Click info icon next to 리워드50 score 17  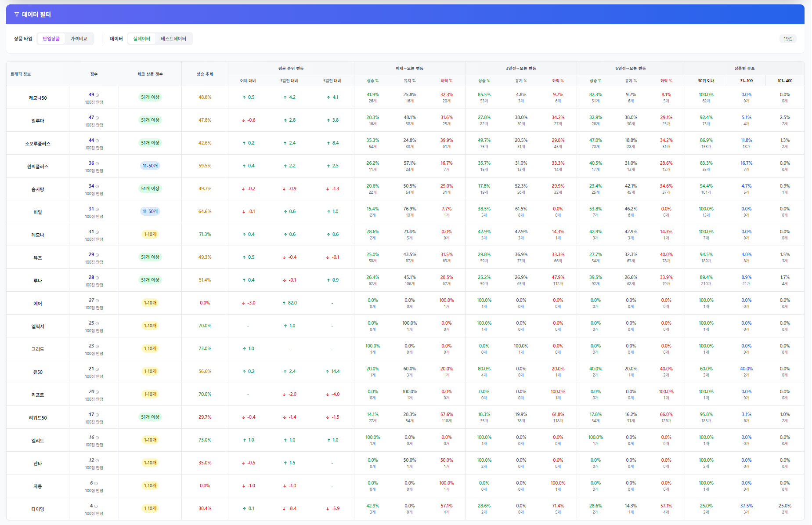[x=97, y=415]
